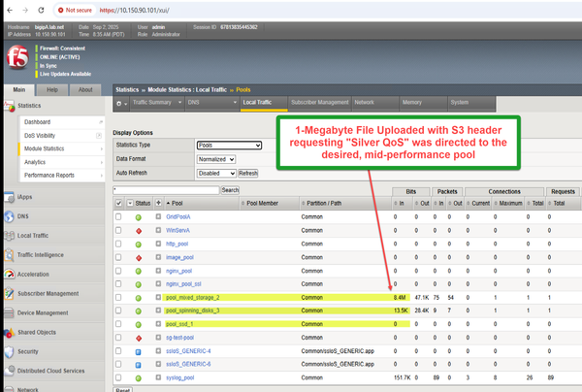Click the Acceleration gauge icon
This screenshot has height=392, width=582.
(x=9, y=274)
